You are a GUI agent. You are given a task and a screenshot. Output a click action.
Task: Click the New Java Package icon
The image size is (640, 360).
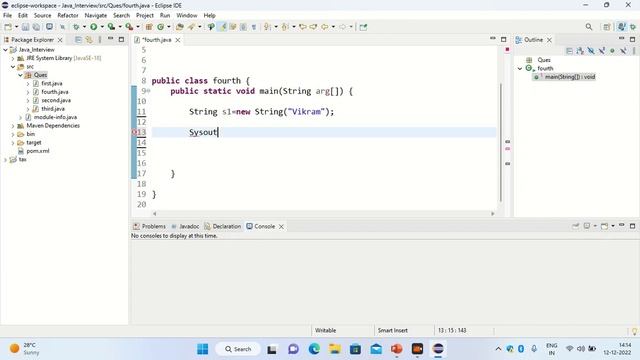click(149, 27)
